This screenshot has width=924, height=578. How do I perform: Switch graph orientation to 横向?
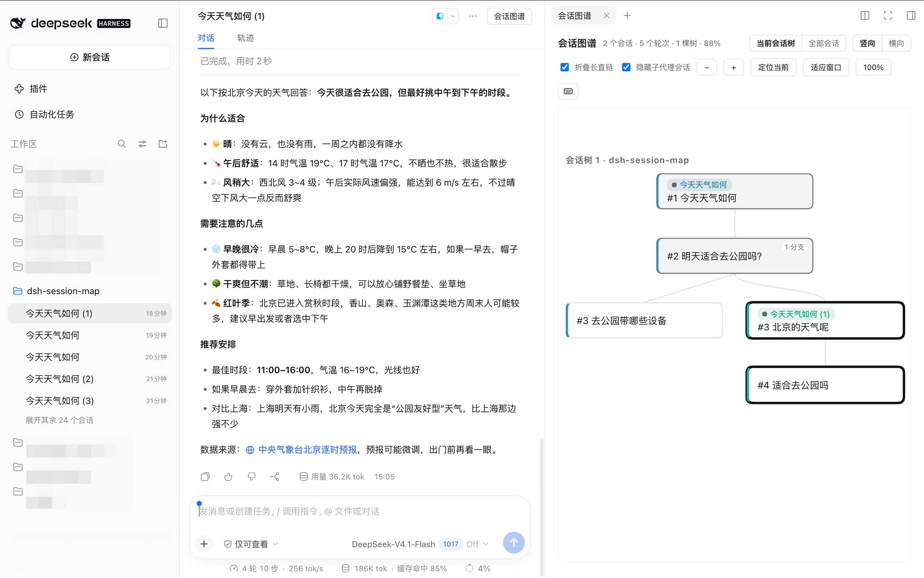896,43
